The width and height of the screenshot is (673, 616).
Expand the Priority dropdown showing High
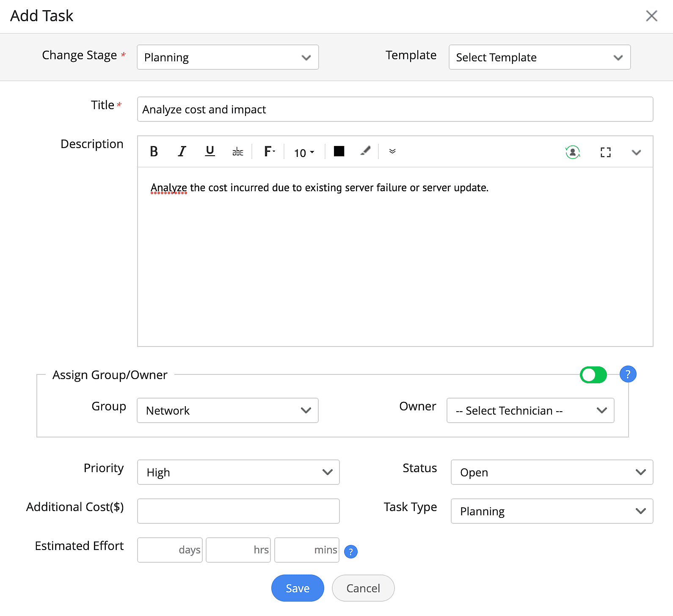pyautogui.click(x=238, y=472)
